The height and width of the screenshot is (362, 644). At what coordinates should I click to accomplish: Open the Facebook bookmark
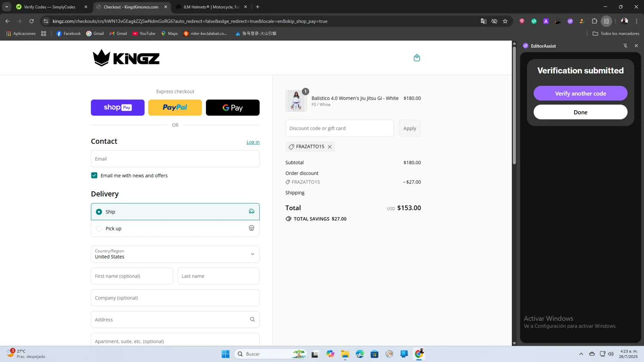coord(68,33)
